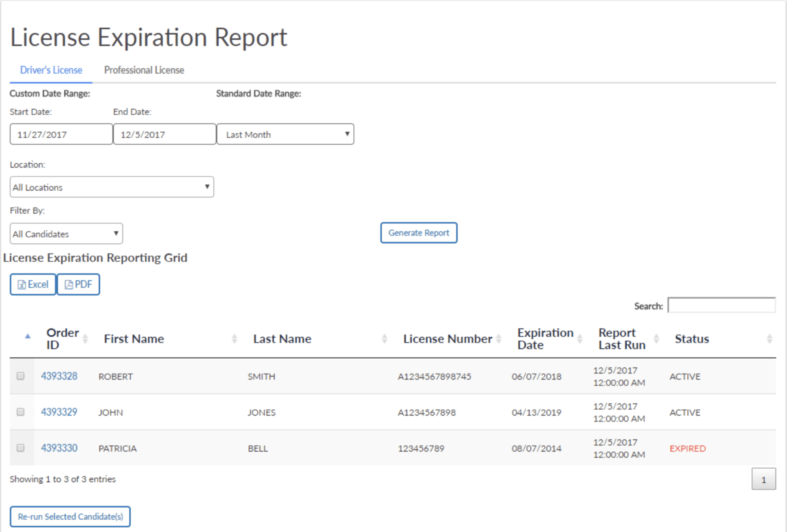Viewport: 787px width, 532px height.
Task: Sort by Expiration Date column arrows
Action: [x=580, y=339]
